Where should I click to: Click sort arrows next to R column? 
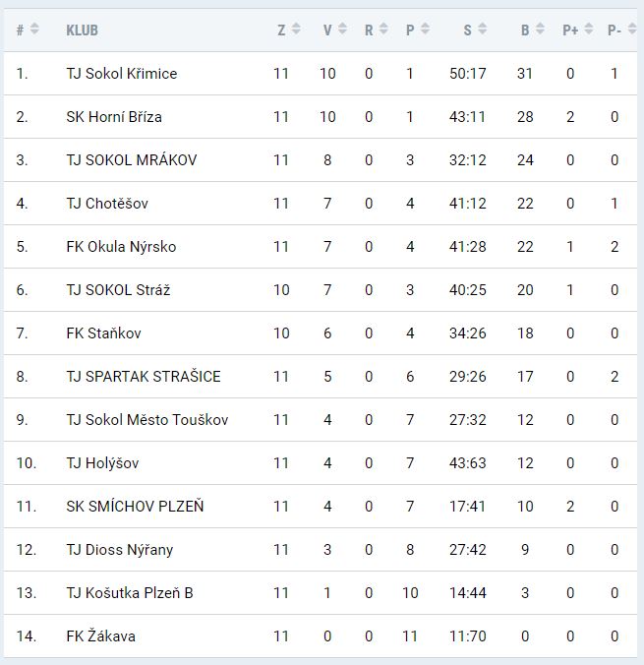(x=383, y=30)
